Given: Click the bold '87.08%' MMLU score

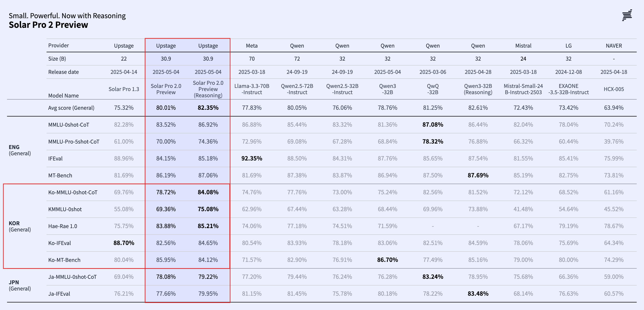Looking at the screenshot, I should pos(433,125).
